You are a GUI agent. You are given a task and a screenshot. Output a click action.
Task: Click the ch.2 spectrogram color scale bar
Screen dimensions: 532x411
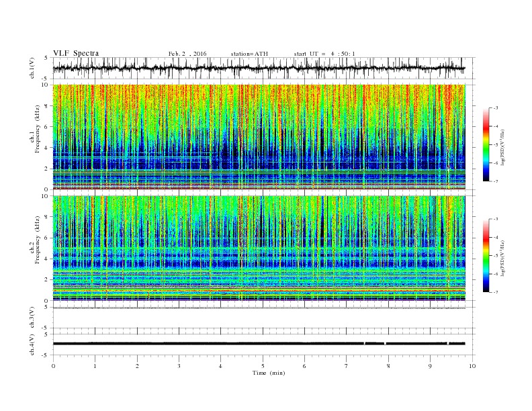(486, 256)
